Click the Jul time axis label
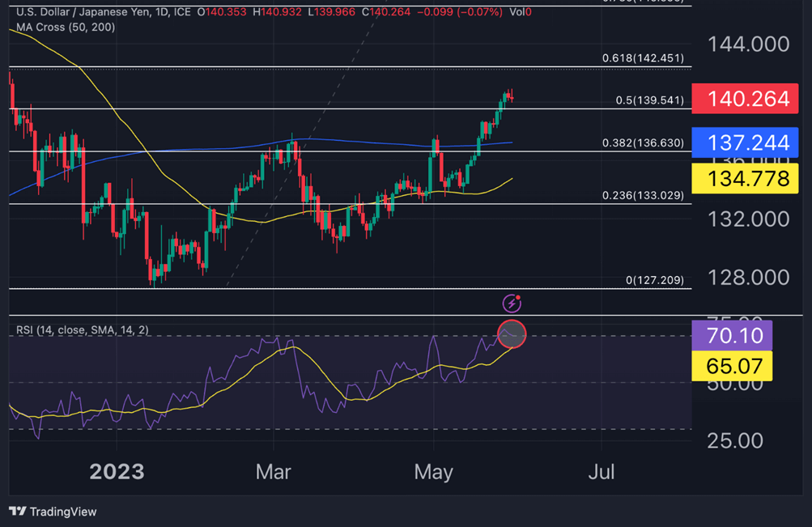The width and height of the screenshot is (812, 527). pyautogui.click(x=602, y=472)
